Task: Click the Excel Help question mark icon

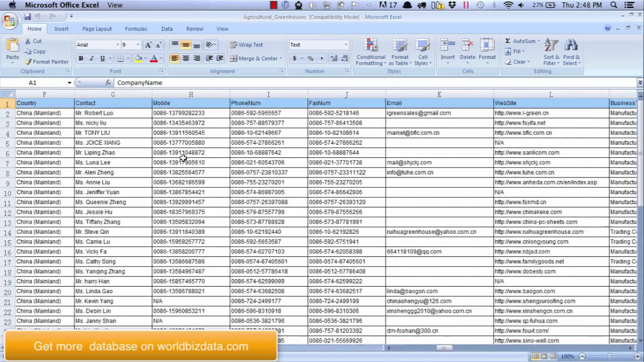Action: (608, 29)
